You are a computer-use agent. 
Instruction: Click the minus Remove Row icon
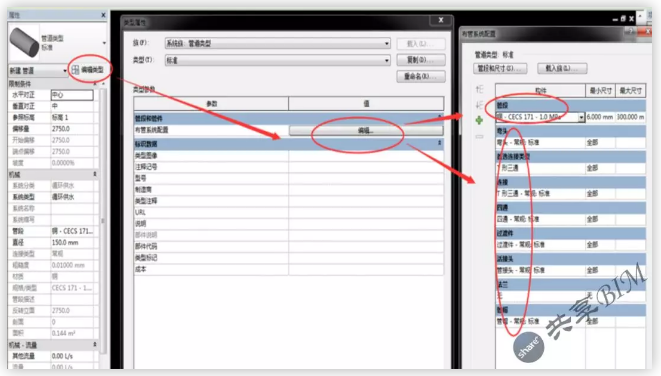479,137
